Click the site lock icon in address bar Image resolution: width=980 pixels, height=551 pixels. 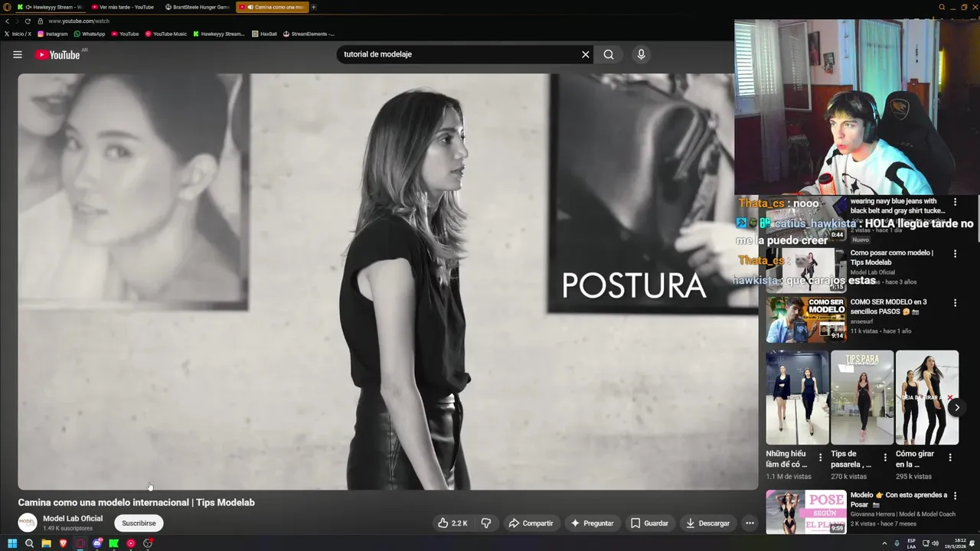(41, 21)
